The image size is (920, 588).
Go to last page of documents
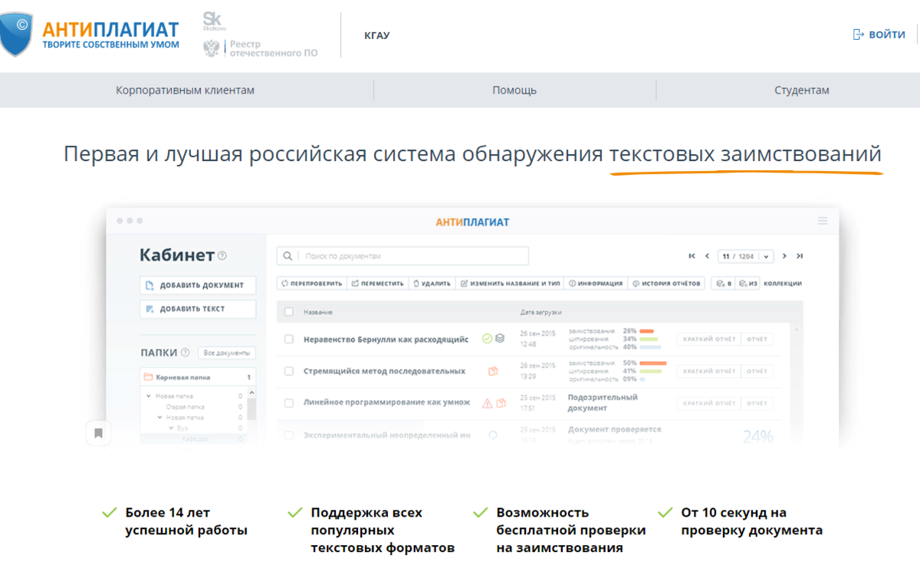[799, 256]
